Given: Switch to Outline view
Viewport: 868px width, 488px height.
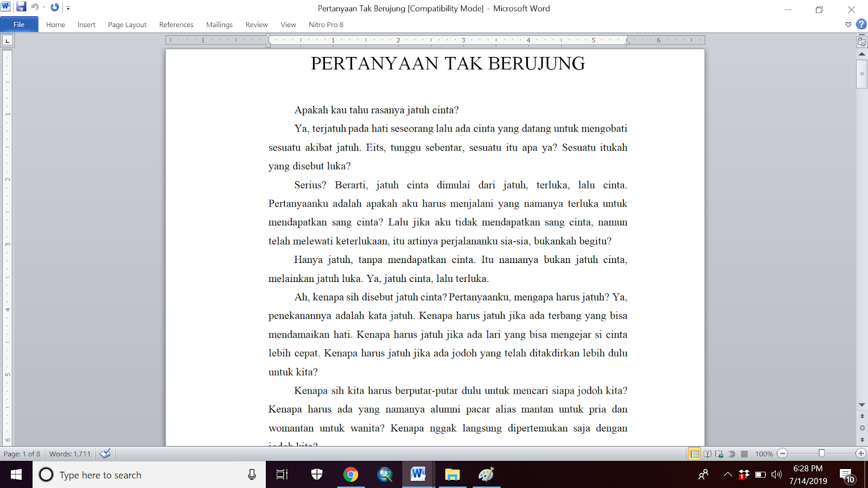Looking at the screenshot, I should 732,454.
